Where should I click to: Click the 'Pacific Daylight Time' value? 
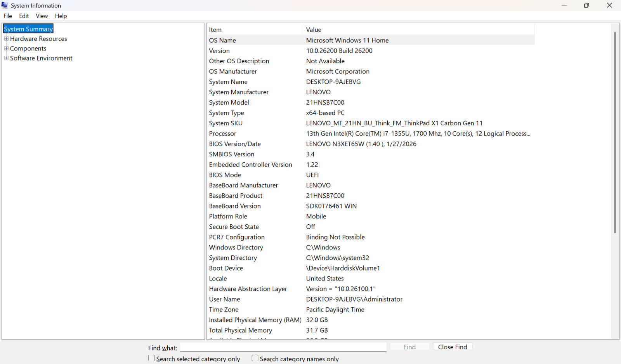(335, 310)
